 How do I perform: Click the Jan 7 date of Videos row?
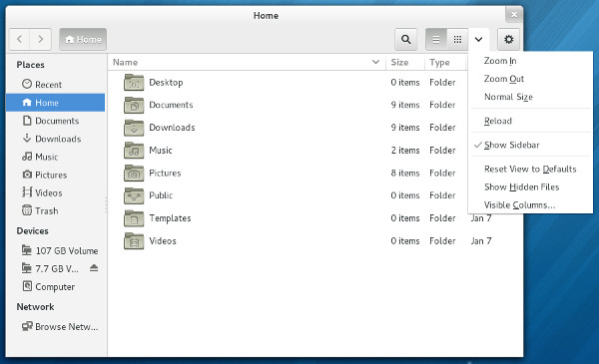coord(481,241)
